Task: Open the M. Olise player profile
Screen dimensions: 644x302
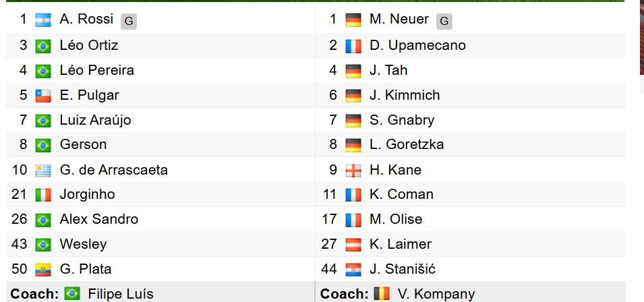Action: click(x=396, y=219)
